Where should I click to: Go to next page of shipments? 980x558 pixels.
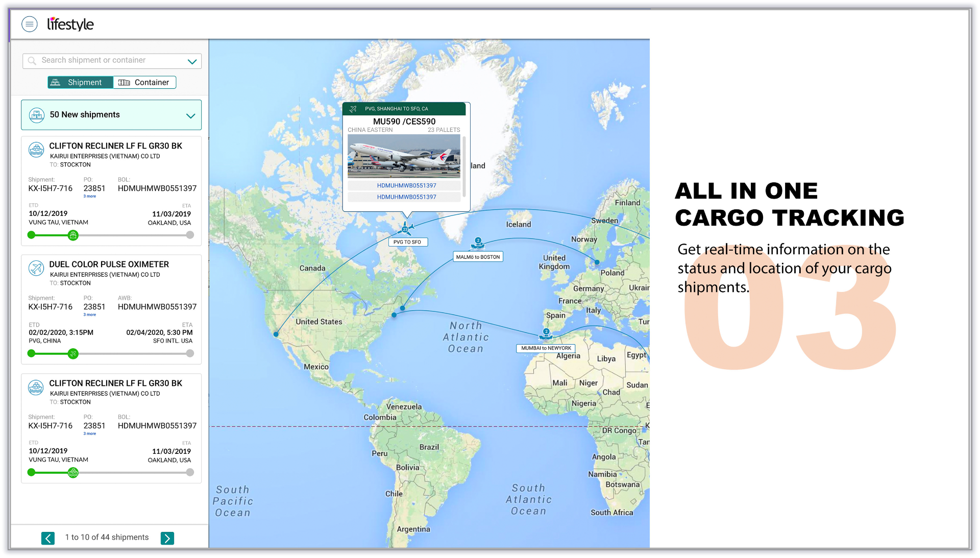pyautogui.click(x=167, y=538)
